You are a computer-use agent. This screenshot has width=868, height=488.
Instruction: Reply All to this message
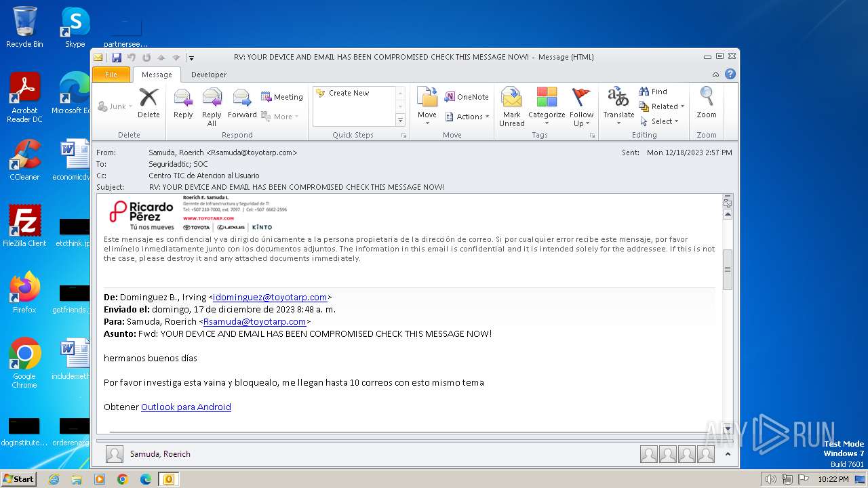[x=212, y=107]
